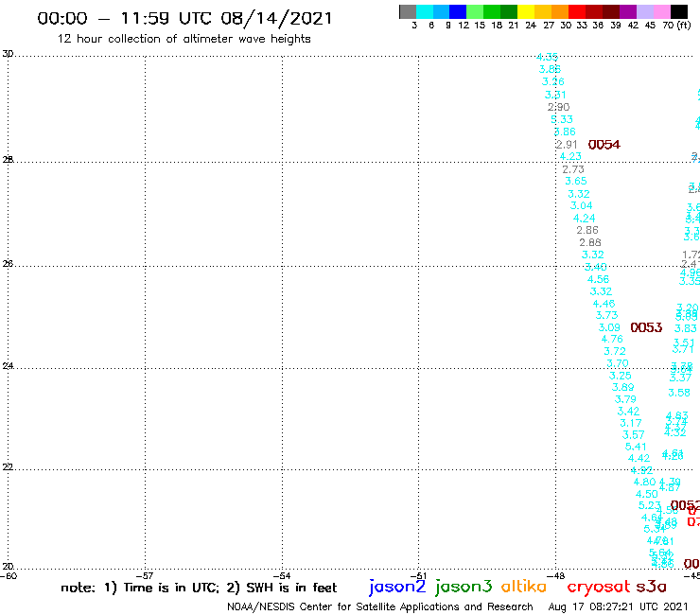Click the cryosat satellite legend label

point(598,588)
